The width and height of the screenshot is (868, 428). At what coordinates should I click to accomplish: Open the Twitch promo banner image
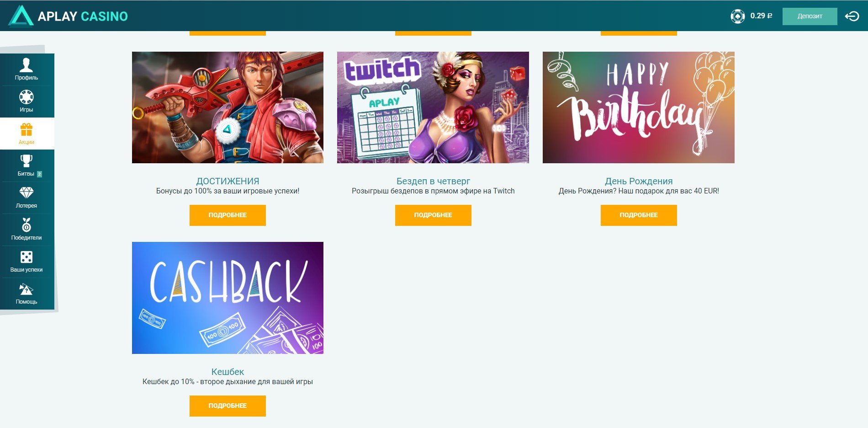pyautogui.click(x=433, y=107)
